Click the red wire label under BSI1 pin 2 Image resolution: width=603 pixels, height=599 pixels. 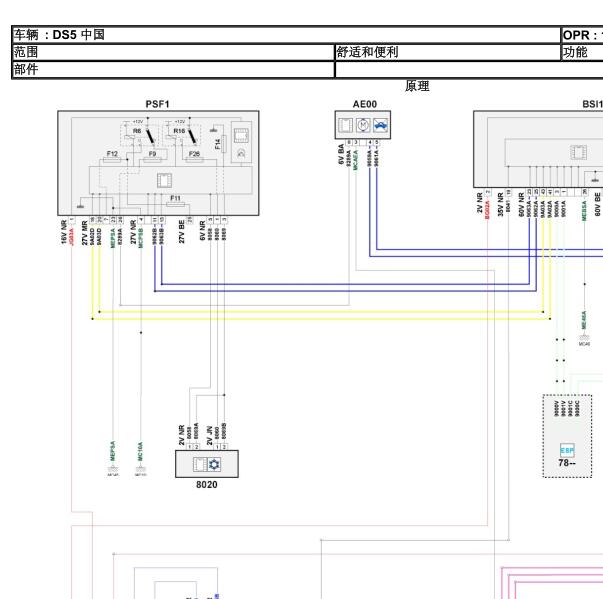487,210
